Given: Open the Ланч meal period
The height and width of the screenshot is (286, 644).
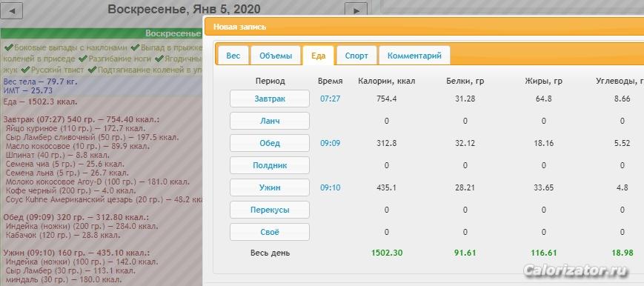Looking at the screenshot, I should 270,121.
